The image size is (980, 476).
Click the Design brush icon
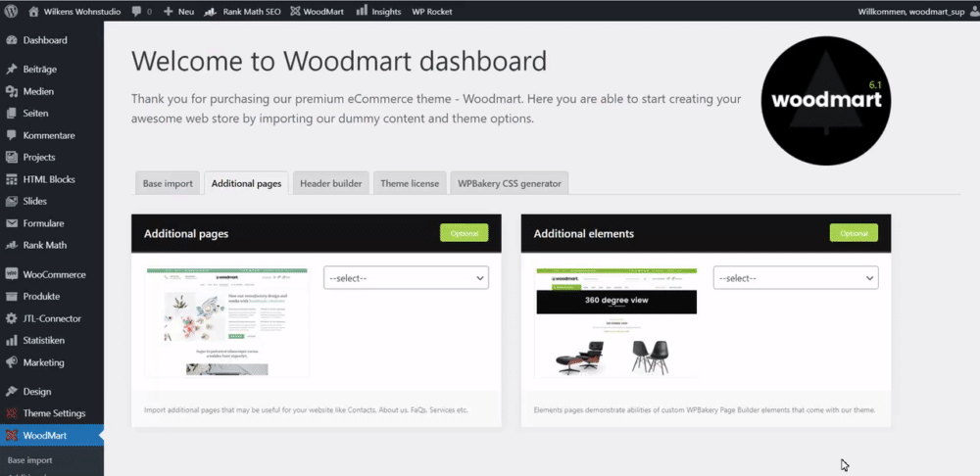point(11,392)
